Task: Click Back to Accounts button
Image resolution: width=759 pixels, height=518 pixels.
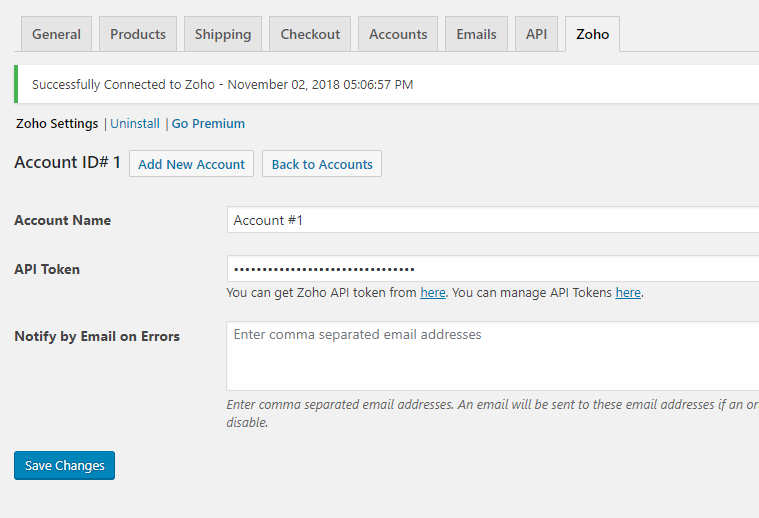Action: coord(322,164)
